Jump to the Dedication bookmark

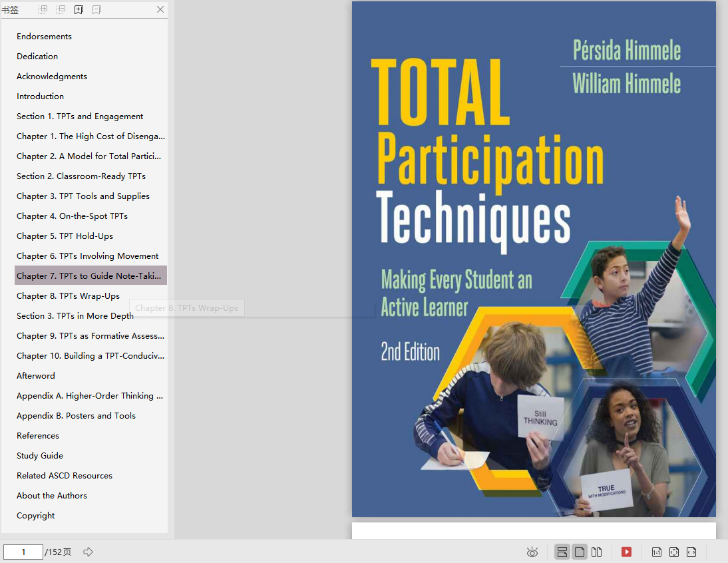(x=37, y=56)
